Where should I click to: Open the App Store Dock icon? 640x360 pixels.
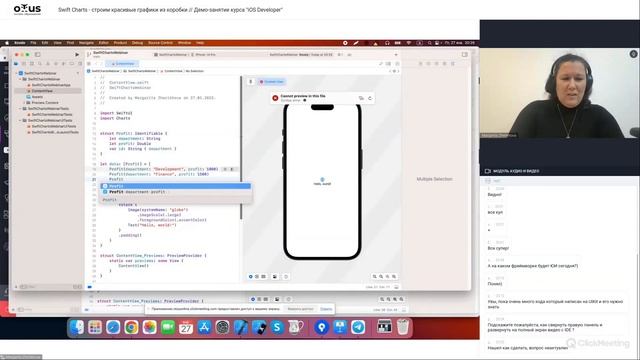click(x=204, y=327)
